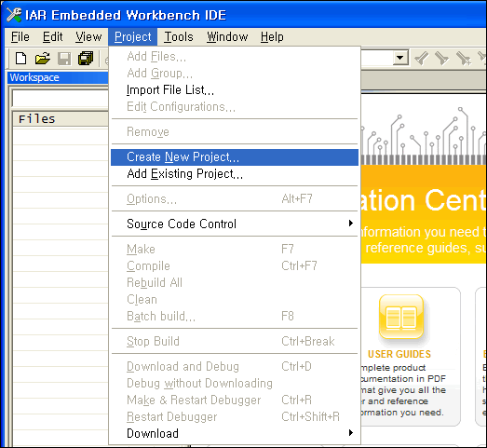Click the disabled Compile entry

point(235,266)
